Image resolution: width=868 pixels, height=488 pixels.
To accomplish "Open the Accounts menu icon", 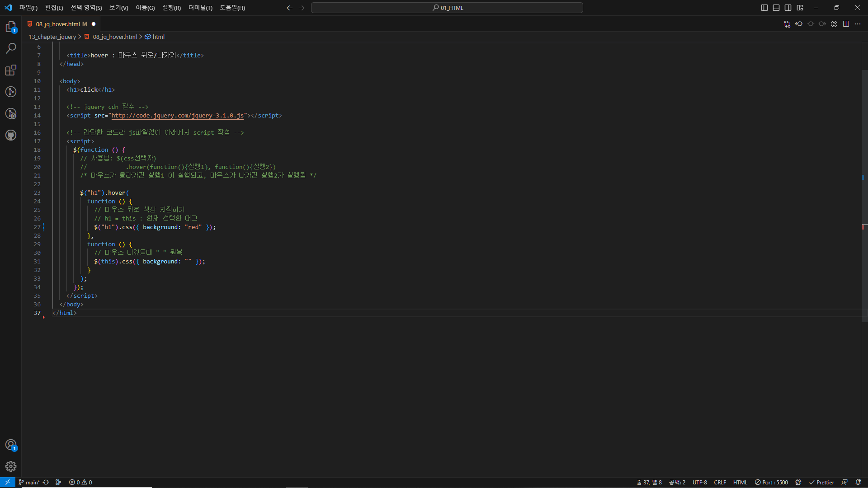I will pyautogui.click(x=11, y=445).
